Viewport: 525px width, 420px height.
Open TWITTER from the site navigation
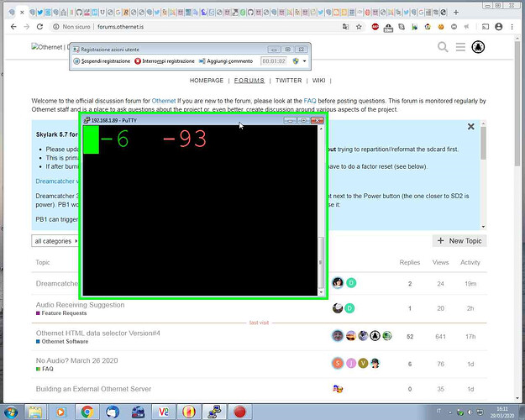coord(289,81)
